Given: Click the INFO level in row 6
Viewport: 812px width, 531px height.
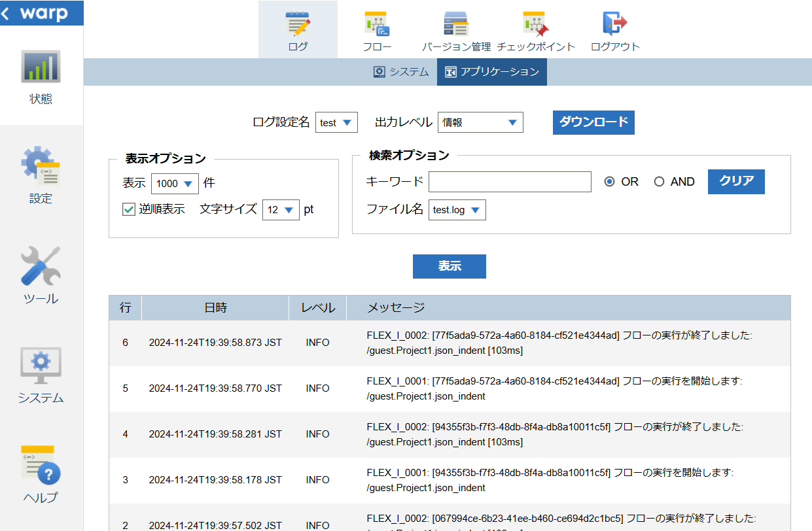Looking at the screenshot, I should coord(317,343).
